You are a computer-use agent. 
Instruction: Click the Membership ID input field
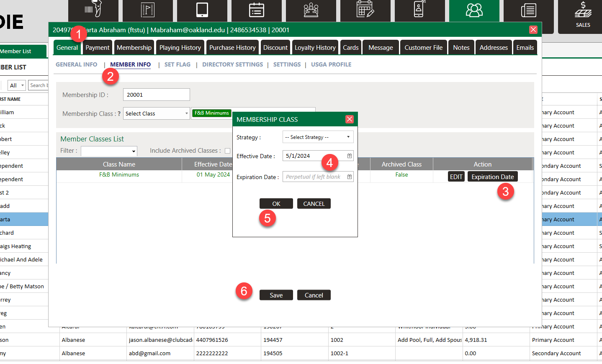(156, 95)
